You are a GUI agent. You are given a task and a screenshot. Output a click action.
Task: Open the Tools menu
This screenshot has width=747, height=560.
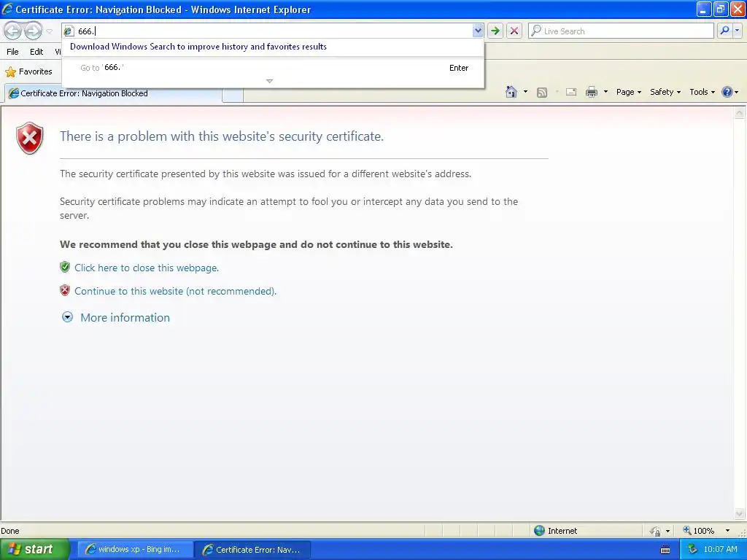(703, 92)
